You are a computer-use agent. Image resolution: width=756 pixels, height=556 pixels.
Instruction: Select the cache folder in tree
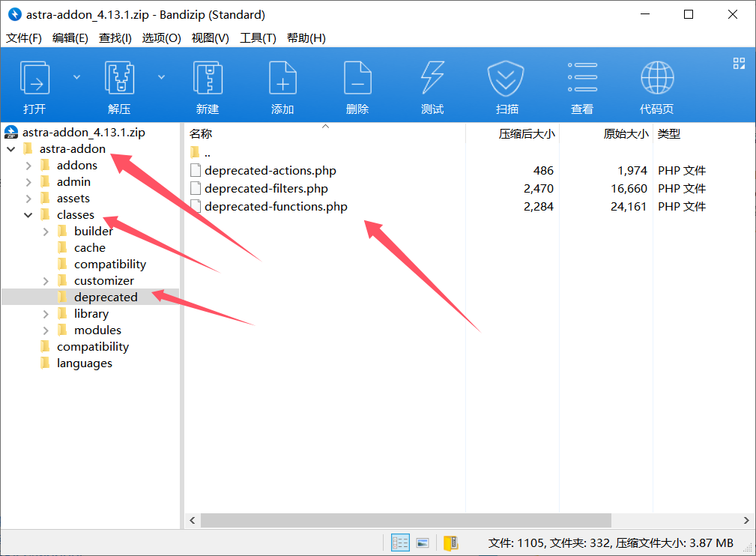[90, 247]
